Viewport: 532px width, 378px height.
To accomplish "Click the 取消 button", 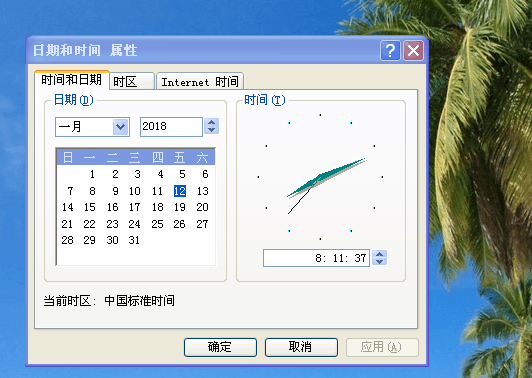I will coord(301,347).
